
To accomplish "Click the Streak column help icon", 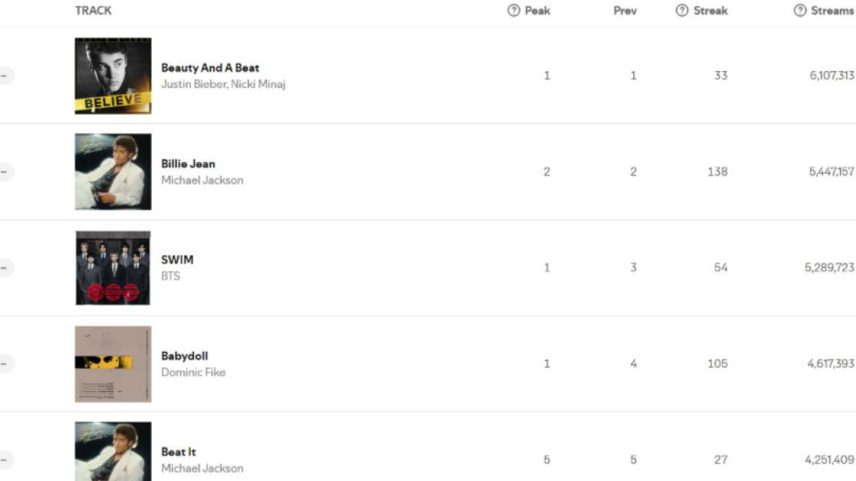I will (682, 10).
